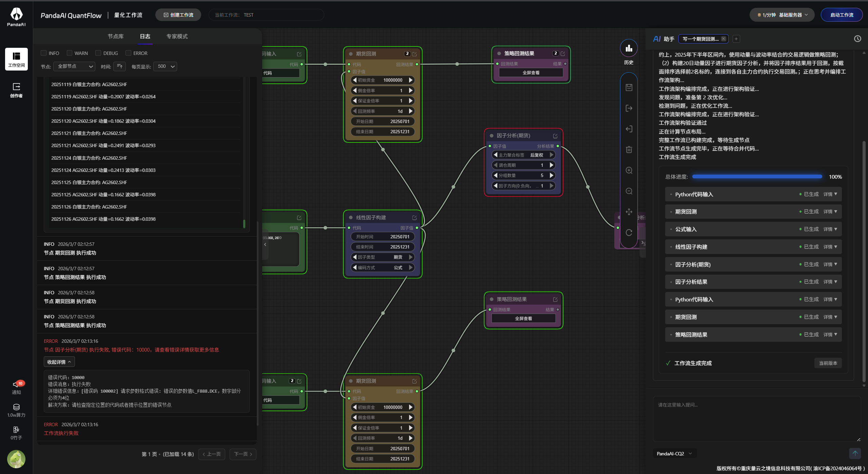The width and height of the screenshot is (868, 474).
Task: Open the PandaAI-CQ2 model dropdown
Action: click(674, 454)
